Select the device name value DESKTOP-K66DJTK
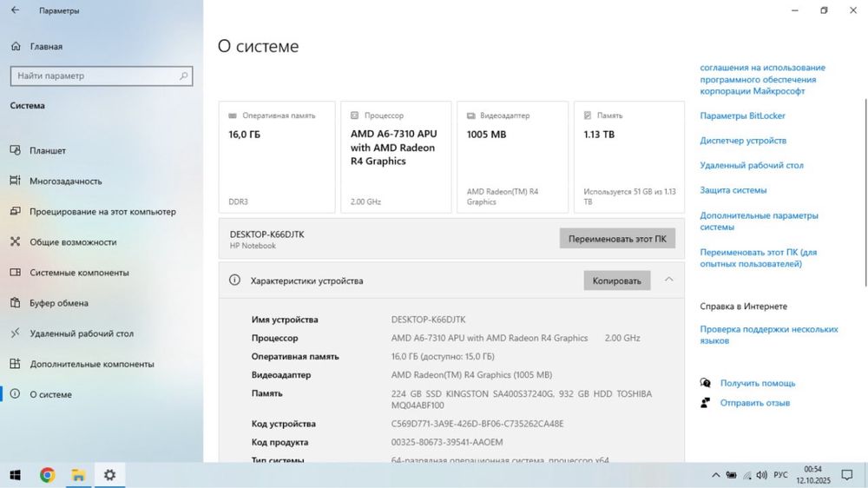The image size is (868, 488). (x=428, y=320)
